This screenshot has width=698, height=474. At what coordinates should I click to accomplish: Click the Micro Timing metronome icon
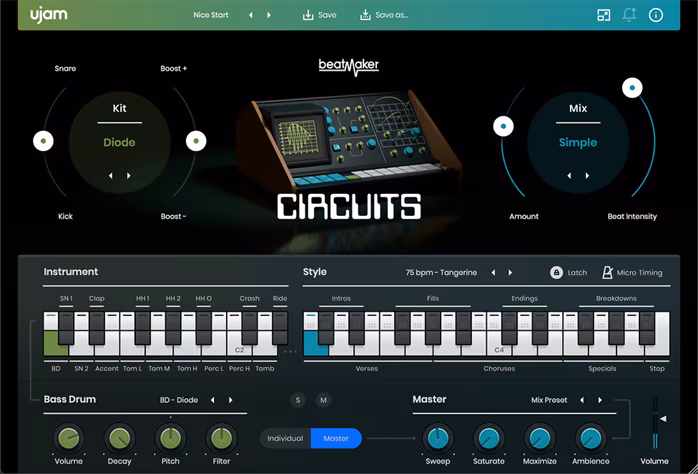[607, 272]
